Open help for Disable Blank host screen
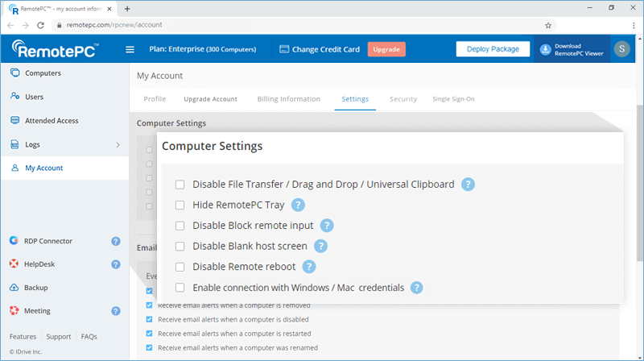 [x=320, y=246]
